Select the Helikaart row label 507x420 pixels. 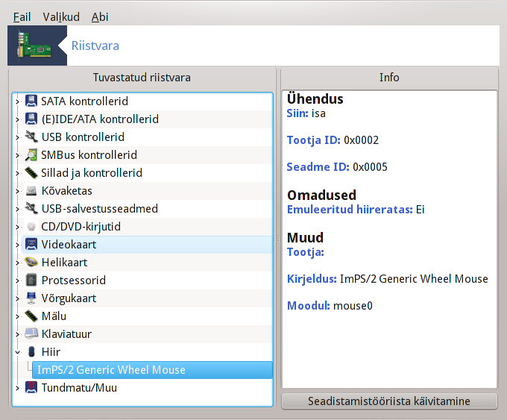coord(65,262)
